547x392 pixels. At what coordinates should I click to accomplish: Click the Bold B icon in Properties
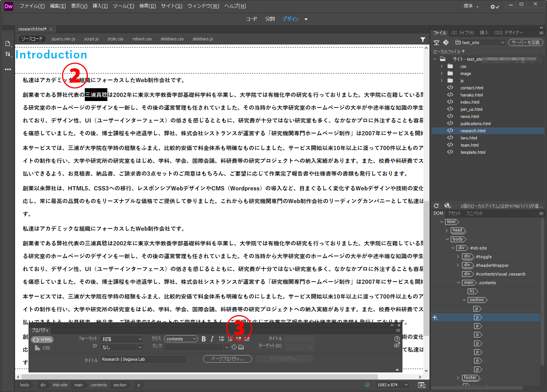[204, 339]
